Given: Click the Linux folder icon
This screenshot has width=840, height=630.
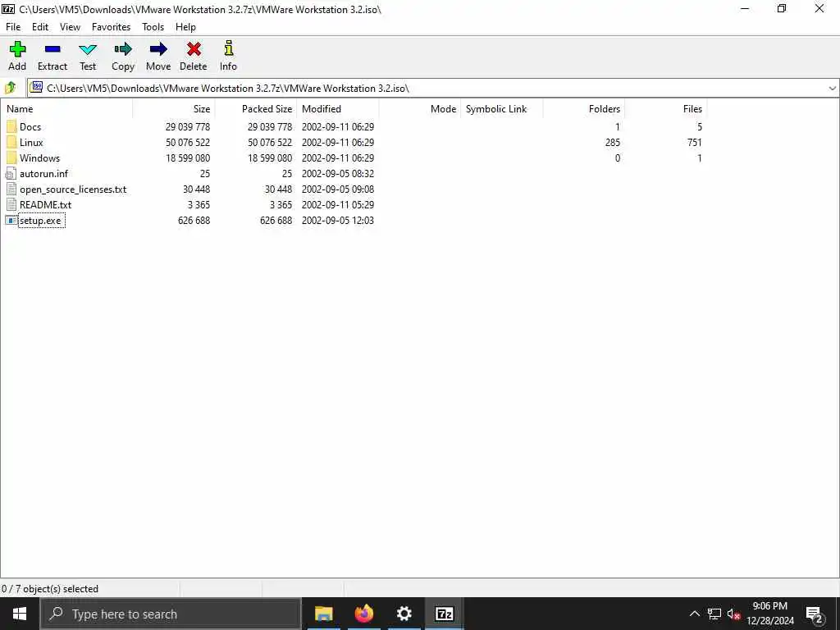Looking at the screenshot, I should click(11, 142).
